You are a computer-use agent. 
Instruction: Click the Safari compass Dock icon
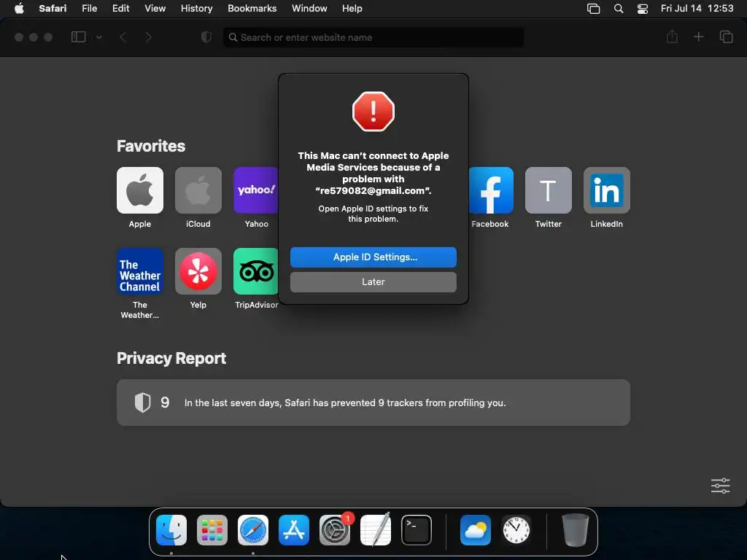253,530
